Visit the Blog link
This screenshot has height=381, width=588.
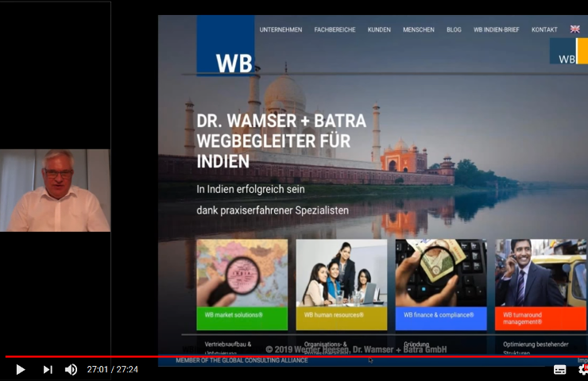(x=454, y=29)
